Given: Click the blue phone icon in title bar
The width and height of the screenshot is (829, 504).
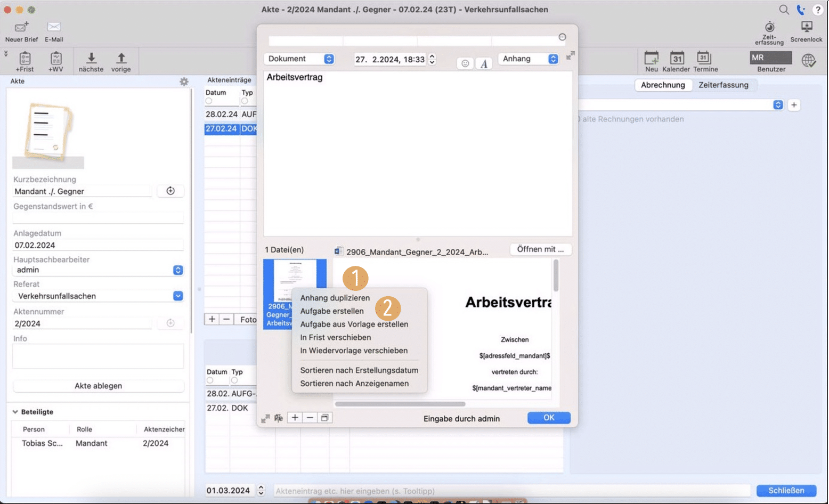Looking at the screenshot, I should click(800, 10).
